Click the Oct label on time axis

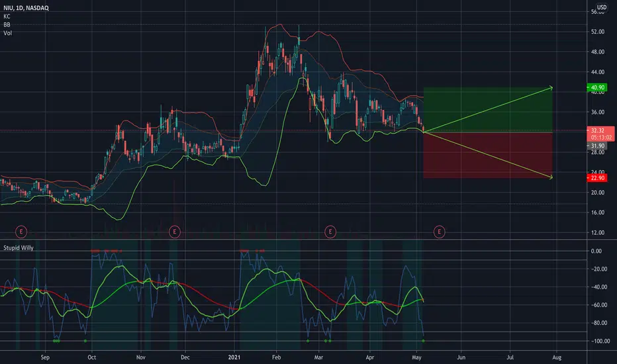point(91,357)
